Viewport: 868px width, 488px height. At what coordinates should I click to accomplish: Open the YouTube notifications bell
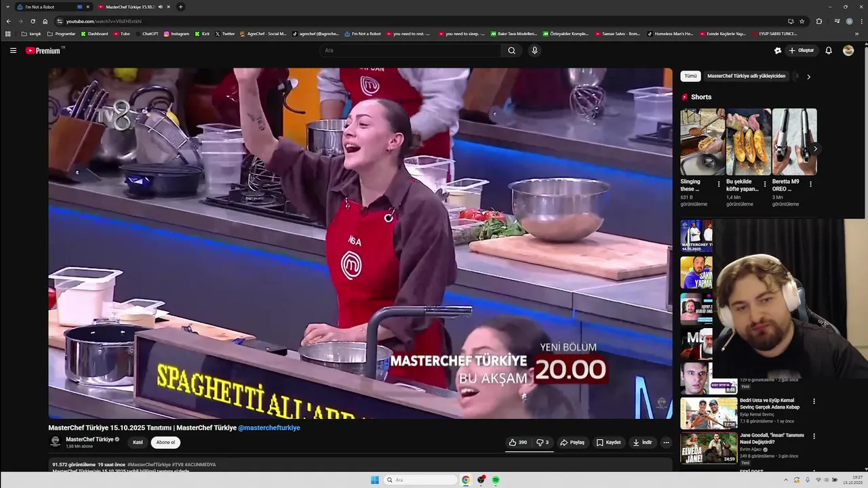click(x=828, y=50)
